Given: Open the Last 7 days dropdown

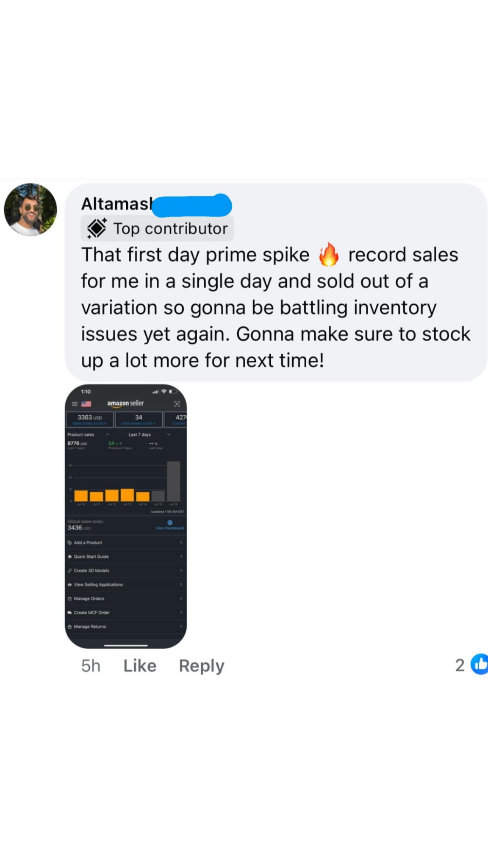Looking at the screenshot, I should 168,434.
